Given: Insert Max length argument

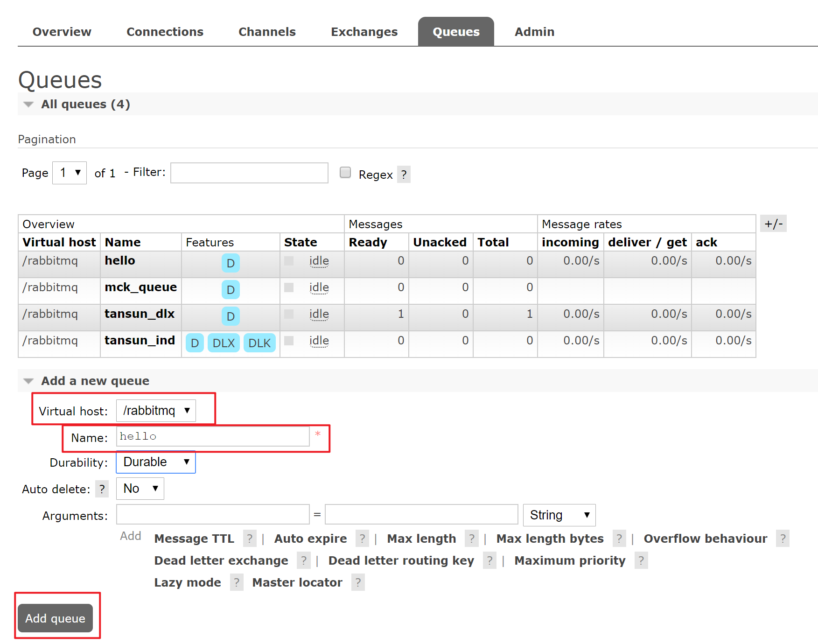Looking at the screenshot, I should click(422, 539).
